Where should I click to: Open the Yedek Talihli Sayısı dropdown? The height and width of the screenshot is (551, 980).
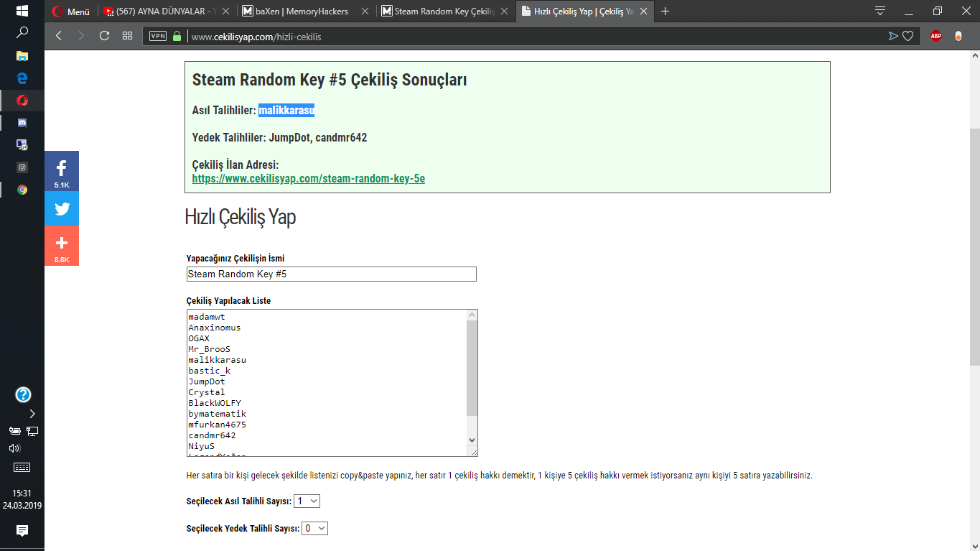click(x=315, y=528)
